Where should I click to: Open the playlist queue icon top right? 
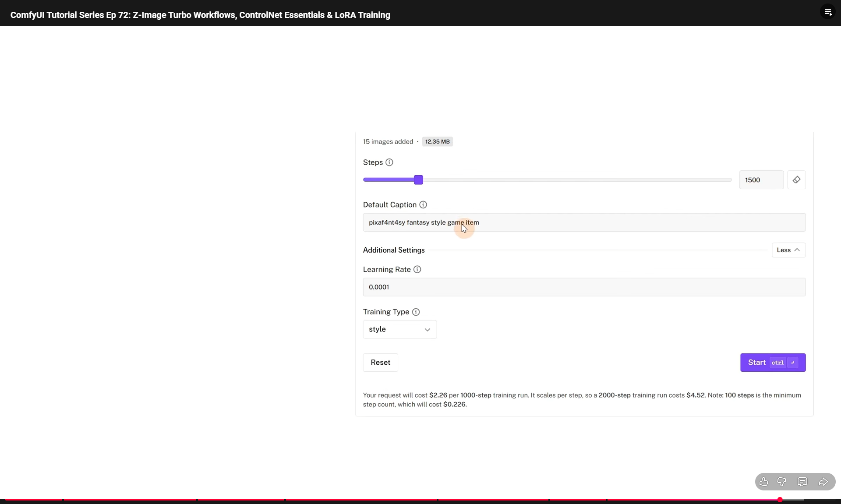click(x=827, y=12)
